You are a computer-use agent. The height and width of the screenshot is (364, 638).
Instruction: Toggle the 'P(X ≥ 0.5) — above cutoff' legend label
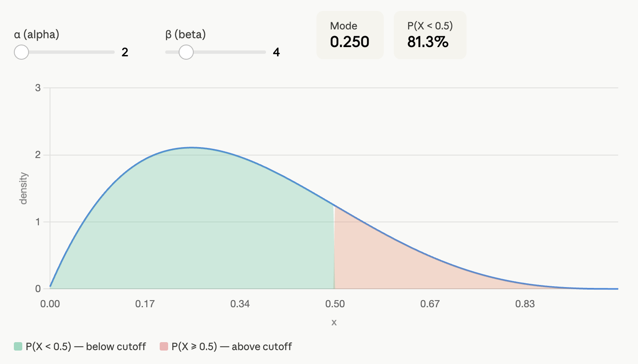[232, 346]
